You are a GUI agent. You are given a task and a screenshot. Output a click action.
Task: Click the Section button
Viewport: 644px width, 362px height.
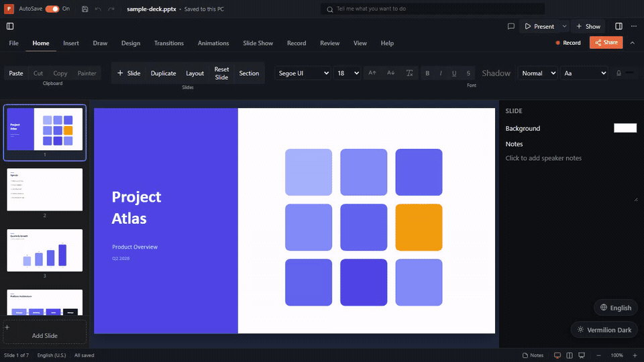[249, 73]
